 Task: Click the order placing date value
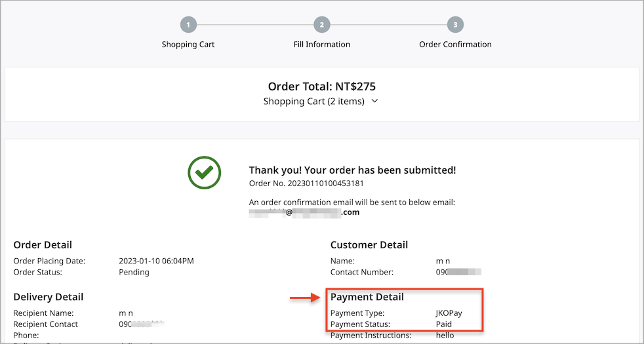pyautogui.click(x=156, y=261)
